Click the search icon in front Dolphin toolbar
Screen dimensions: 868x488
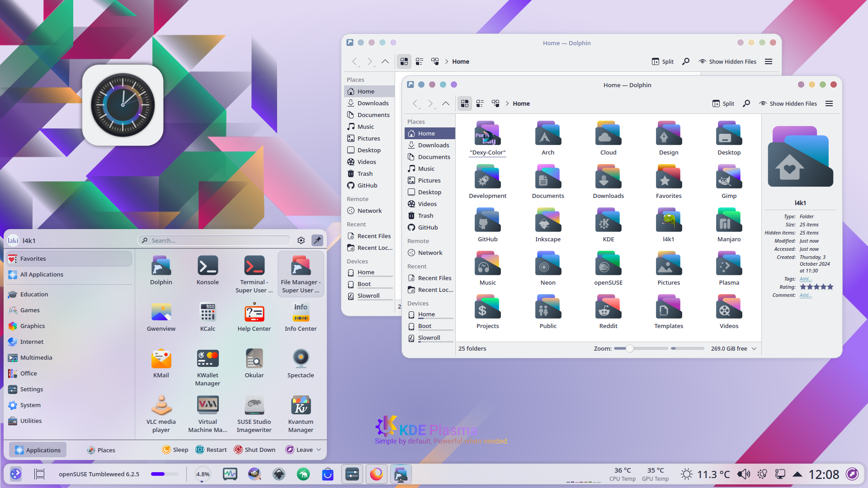[x=746, y=103]
